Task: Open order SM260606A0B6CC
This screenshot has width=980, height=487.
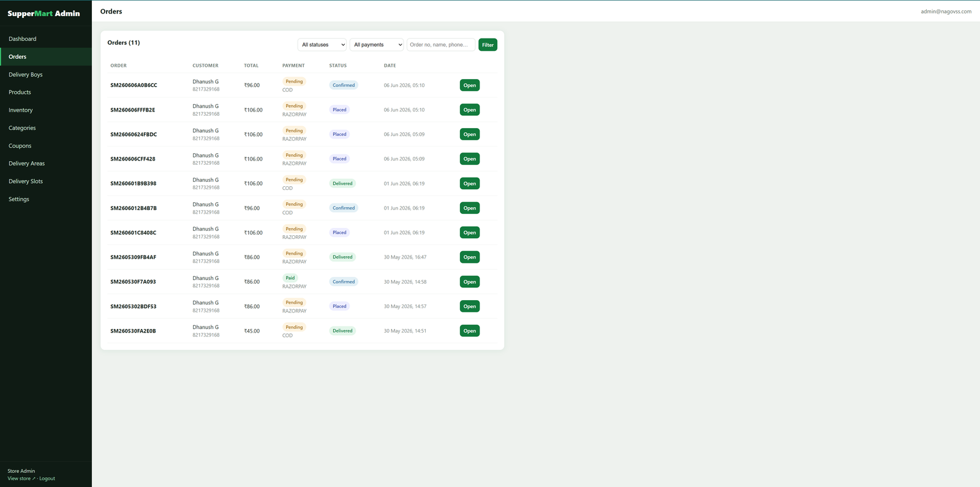Action: (x=470, y=85)
